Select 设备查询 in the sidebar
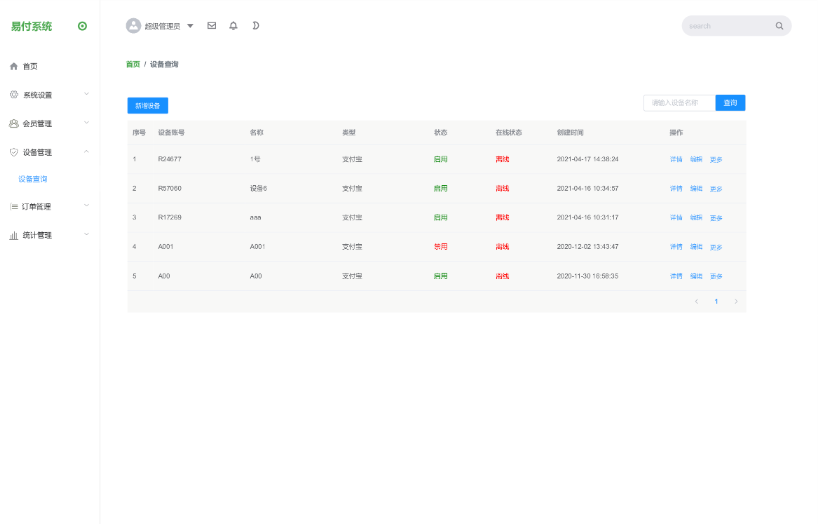822x524 pixels. (x=33, y=179)
